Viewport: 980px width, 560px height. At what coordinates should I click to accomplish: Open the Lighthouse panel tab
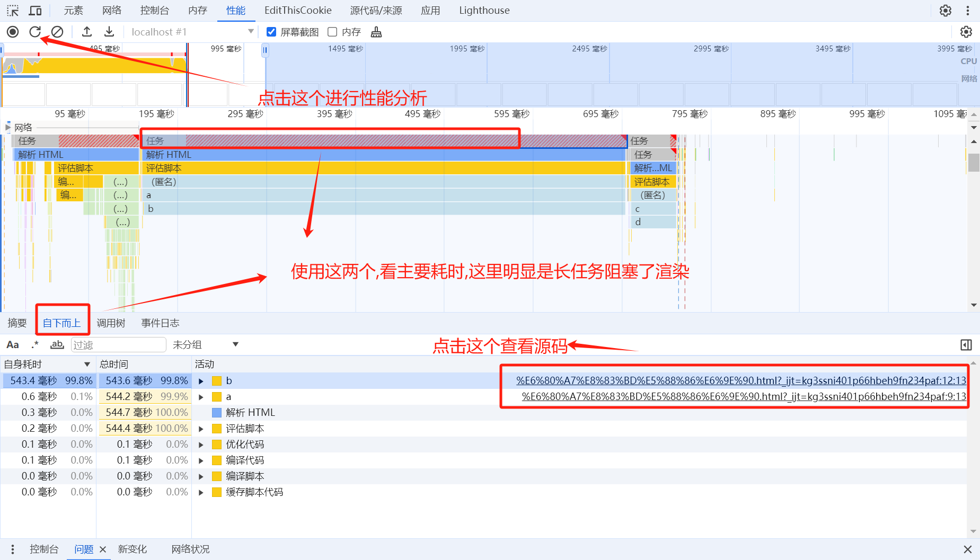click(484, 11)
